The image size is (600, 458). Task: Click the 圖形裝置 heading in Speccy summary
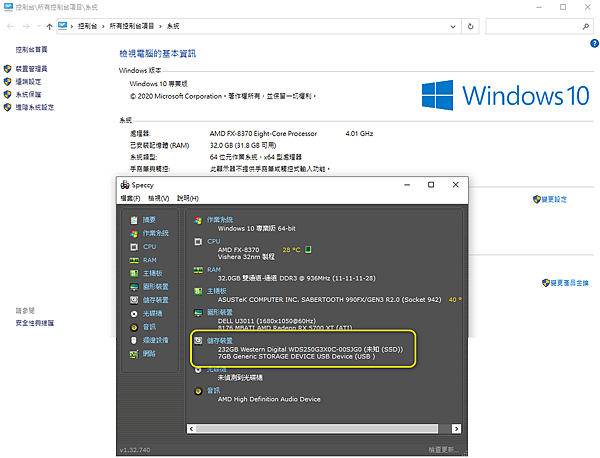click(220, 312)
